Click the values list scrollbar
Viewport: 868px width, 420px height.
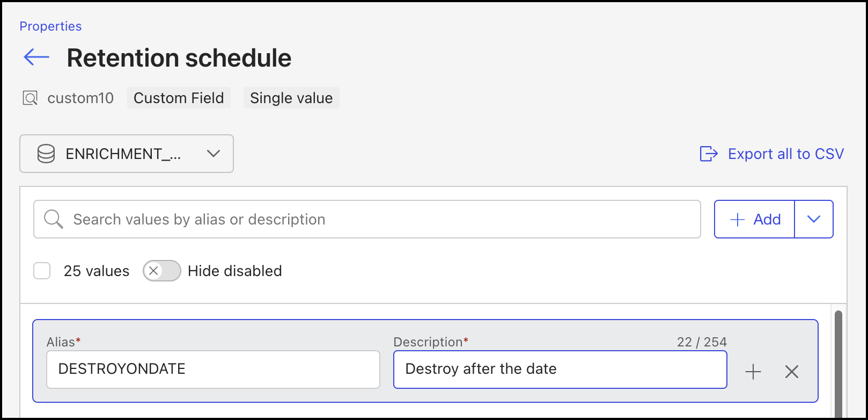838,364
